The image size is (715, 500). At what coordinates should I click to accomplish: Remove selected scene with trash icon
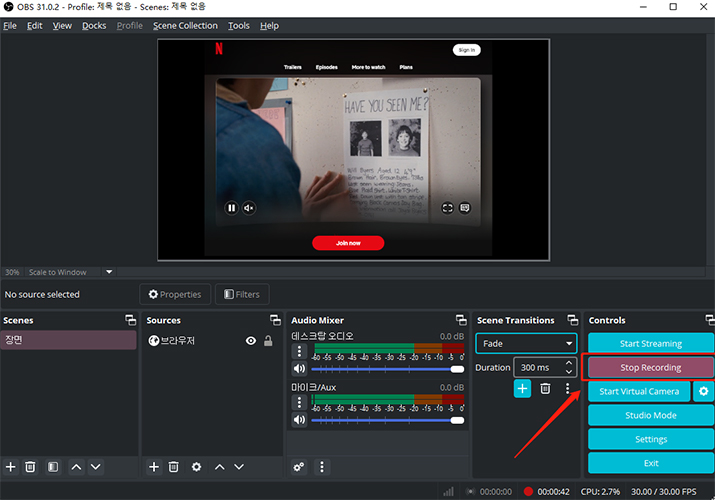point(30,467)
